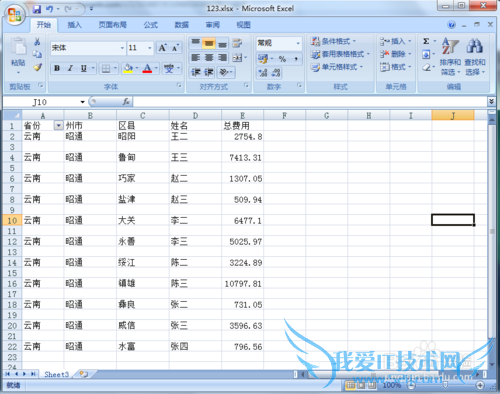Screen dimensions: 500x394
Task: Increase font size with large A
Action: 162,48
